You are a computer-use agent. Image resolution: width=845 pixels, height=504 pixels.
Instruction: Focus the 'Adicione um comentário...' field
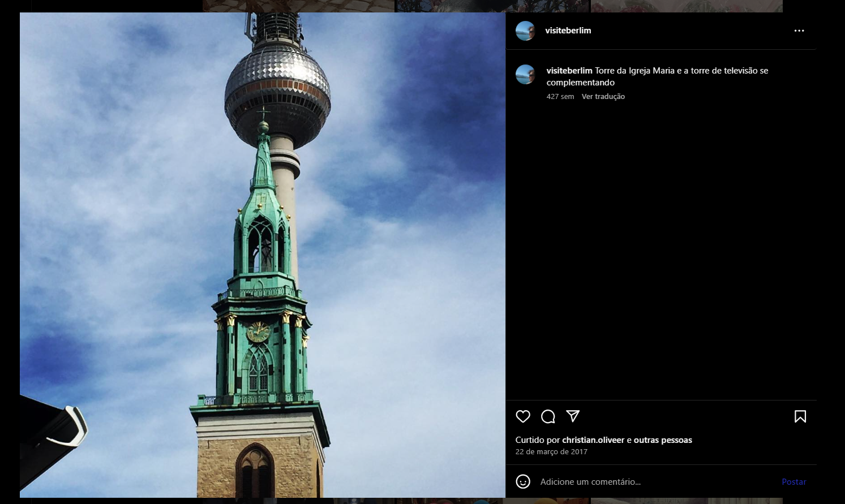coord(651,482)
